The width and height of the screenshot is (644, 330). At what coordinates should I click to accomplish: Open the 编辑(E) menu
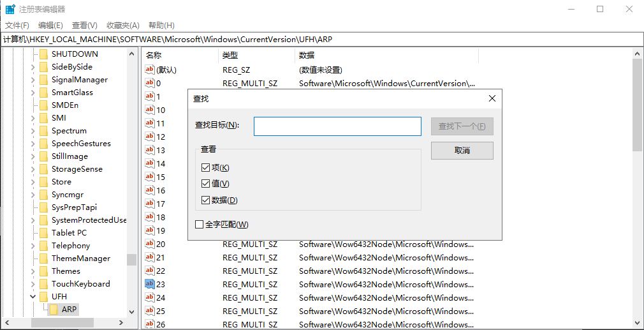click(50, 26)
